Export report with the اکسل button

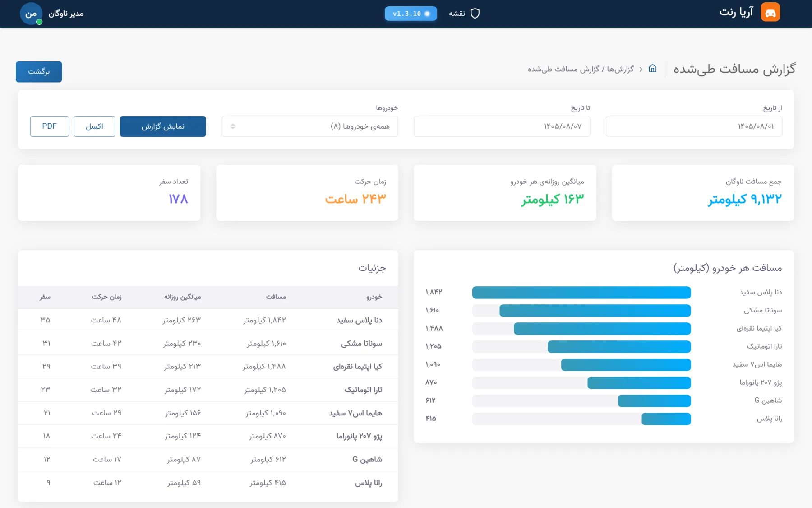[x=94, y=126]
